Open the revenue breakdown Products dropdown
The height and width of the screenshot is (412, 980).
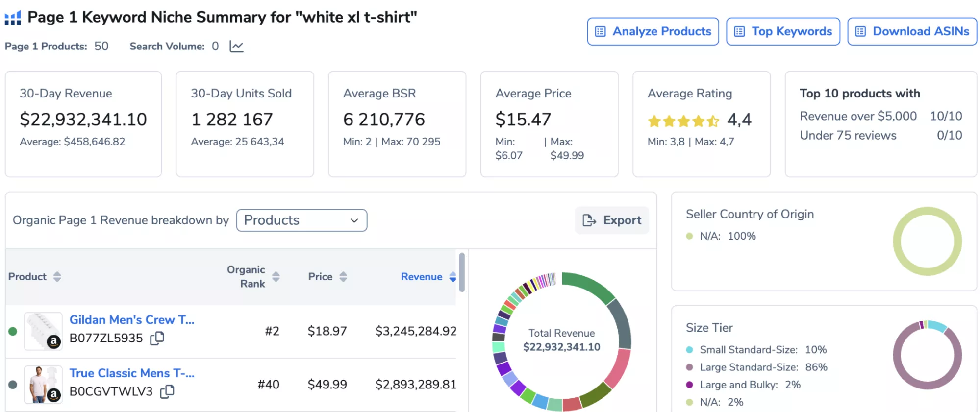[302, 220]
